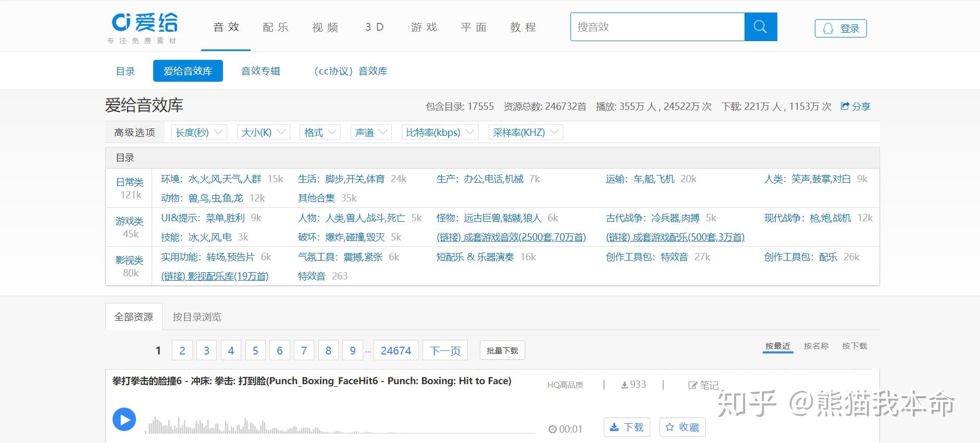Click the 批量下载 batch download button

(502, 350)
